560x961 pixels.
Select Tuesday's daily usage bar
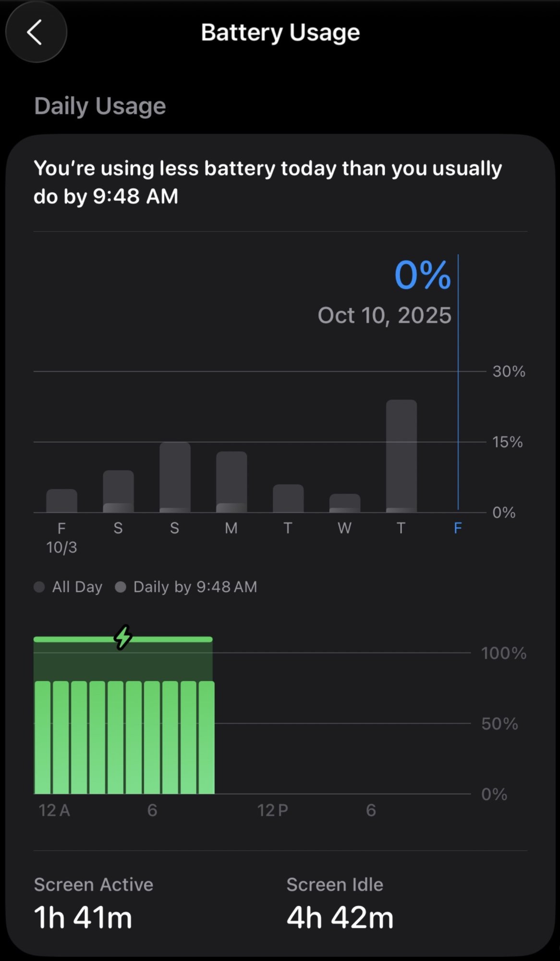(288, 498)
